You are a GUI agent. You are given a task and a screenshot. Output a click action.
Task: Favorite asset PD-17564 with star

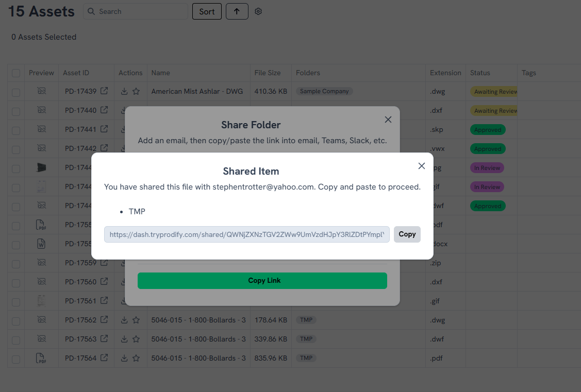tap(136, 359)
